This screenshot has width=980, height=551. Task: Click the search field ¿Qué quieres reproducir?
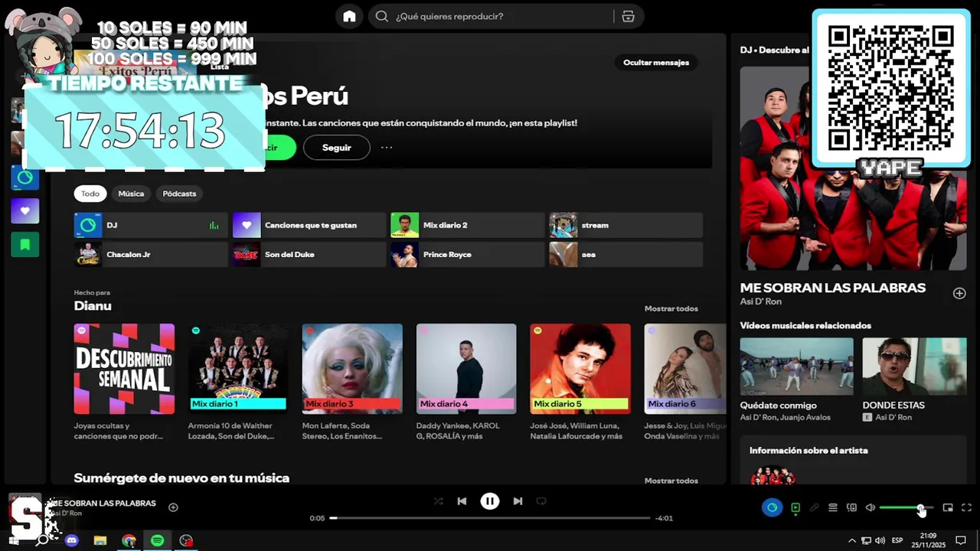point(501,16)
